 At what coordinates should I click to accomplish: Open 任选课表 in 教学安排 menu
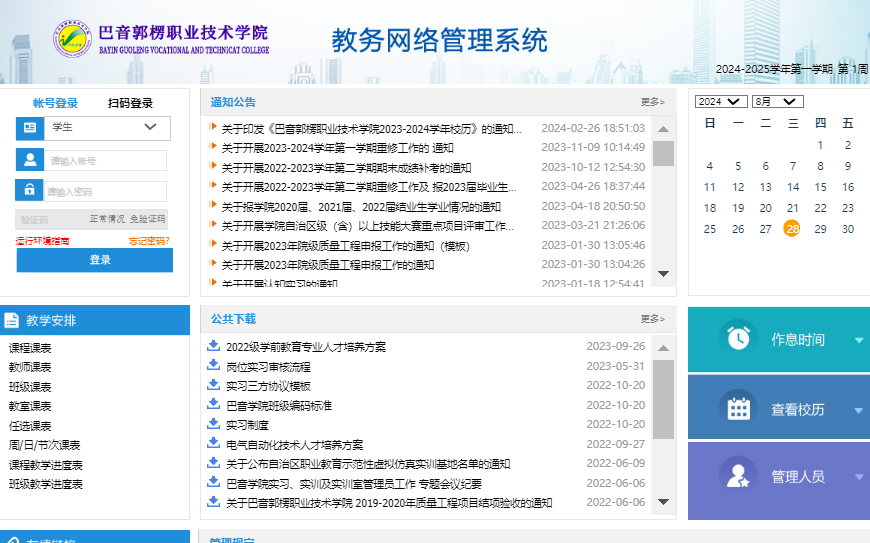(x=30, y=426)
